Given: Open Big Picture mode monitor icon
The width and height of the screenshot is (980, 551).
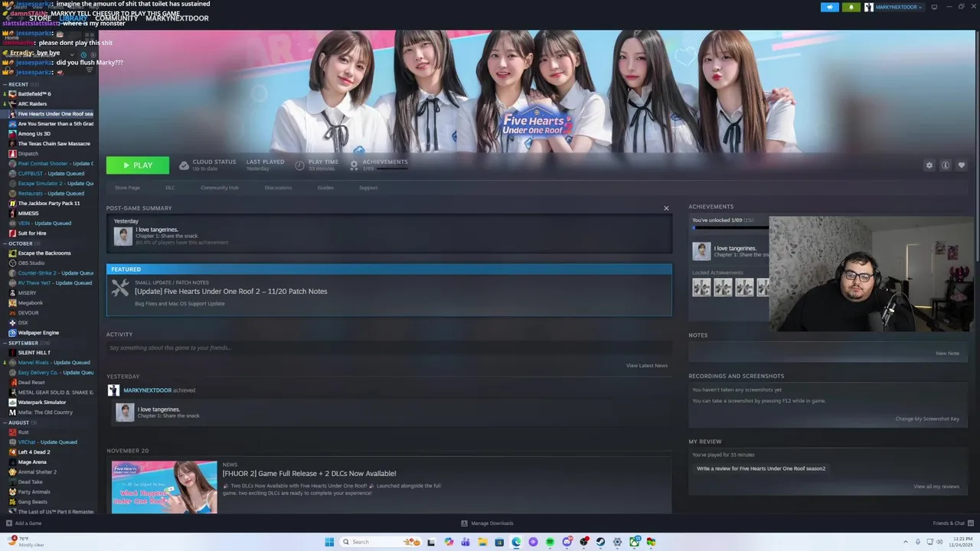Looking at the screenshot, I should click(934, 7).
